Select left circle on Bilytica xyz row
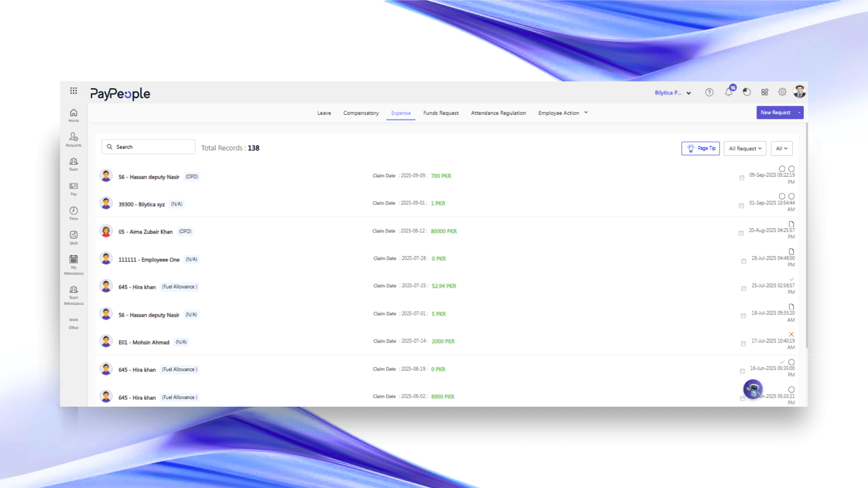The height and width of the screenshot is (488, 868). [x=782, y=196]
